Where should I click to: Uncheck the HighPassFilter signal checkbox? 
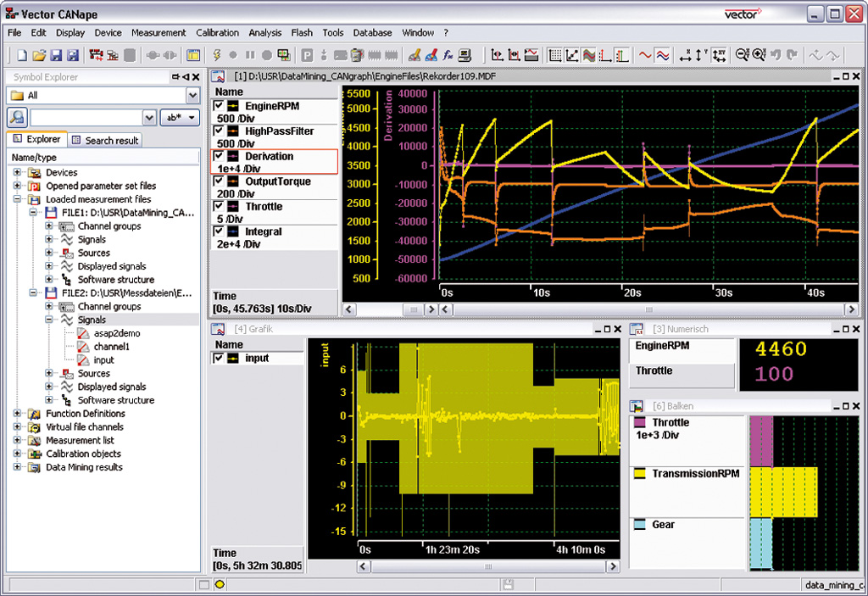[x=220, y=131]
